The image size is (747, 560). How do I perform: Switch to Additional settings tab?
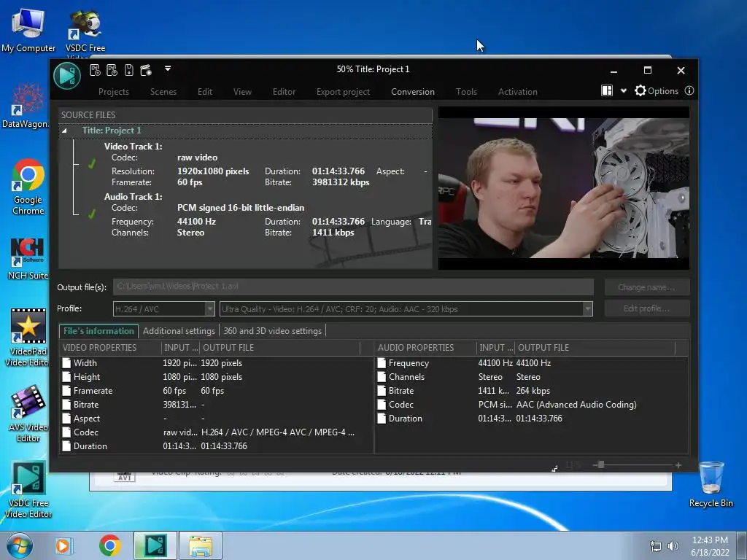179,331
